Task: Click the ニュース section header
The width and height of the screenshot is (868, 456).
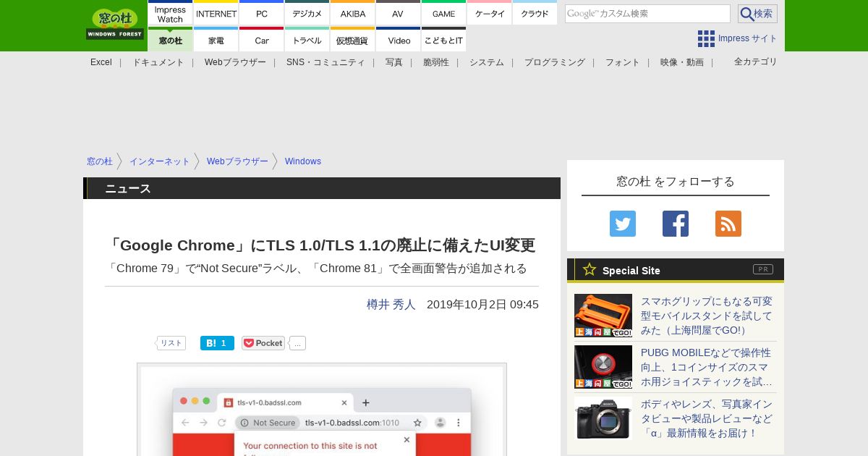Action: tap(322, 188)
